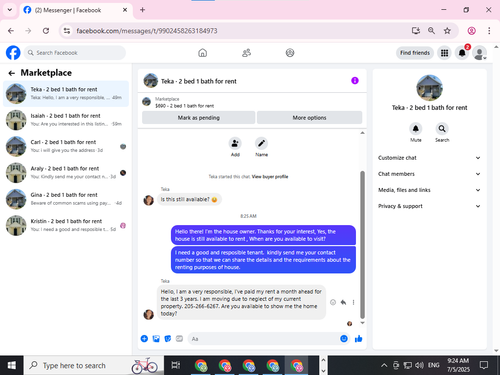
Task: Click the Facebook logo icon
Action: [13, 53]
